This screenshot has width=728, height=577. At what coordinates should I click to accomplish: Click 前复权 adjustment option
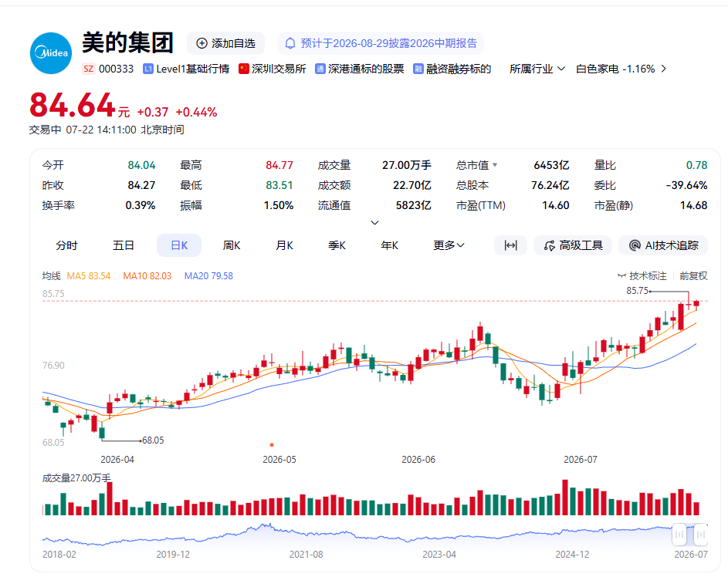click(x=693, y=276)
